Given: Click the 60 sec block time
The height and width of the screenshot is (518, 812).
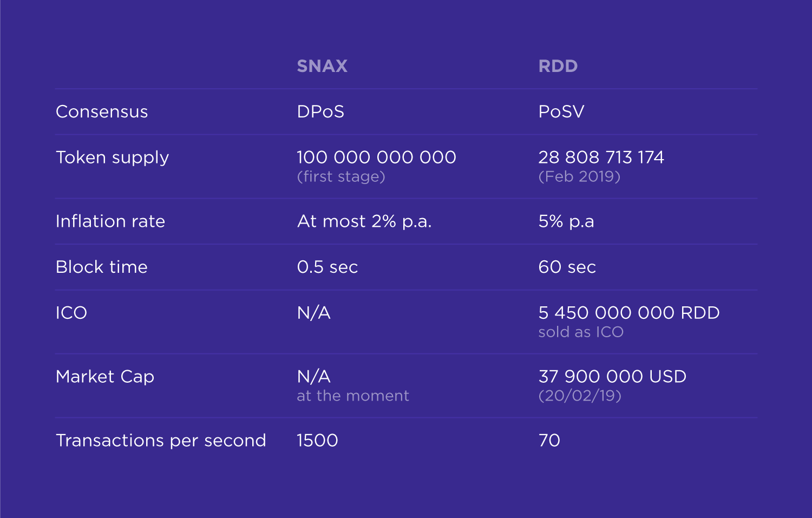Looking at the screenshot, I should pos(567,267).
